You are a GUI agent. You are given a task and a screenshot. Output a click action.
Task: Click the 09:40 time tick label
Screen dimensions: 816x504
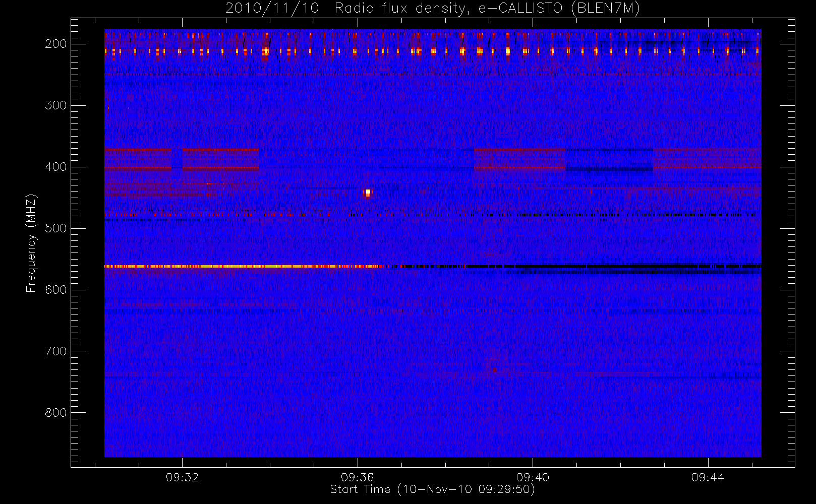[x=533, y=477]
